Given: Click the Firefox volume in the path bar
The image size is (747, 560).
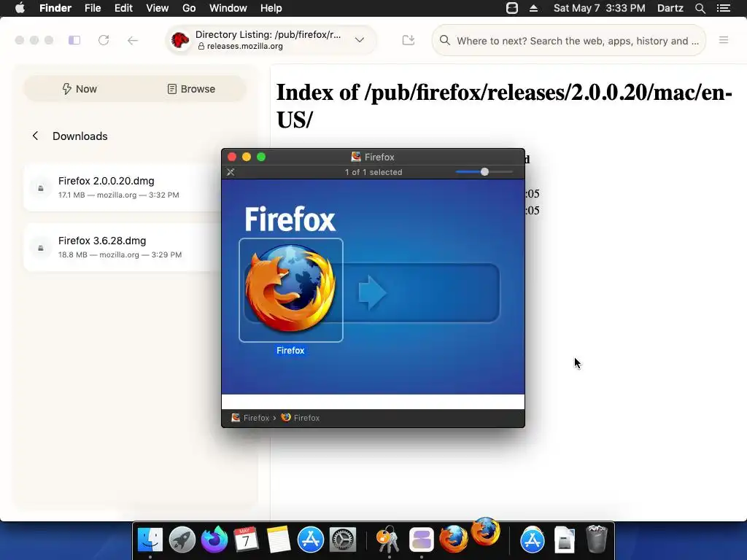Looking at the screenshot, I should pos(250,418).
